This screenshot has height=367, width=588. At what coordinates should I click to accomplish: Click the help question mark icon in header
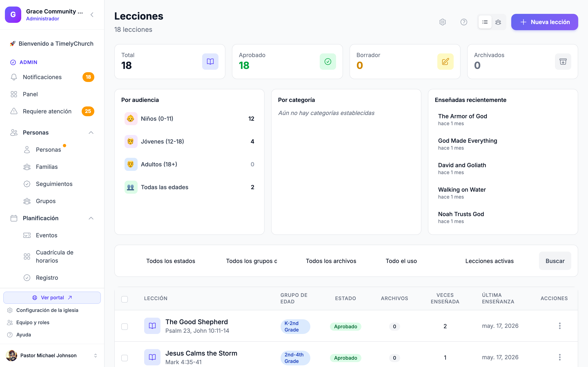coord(464,22)
